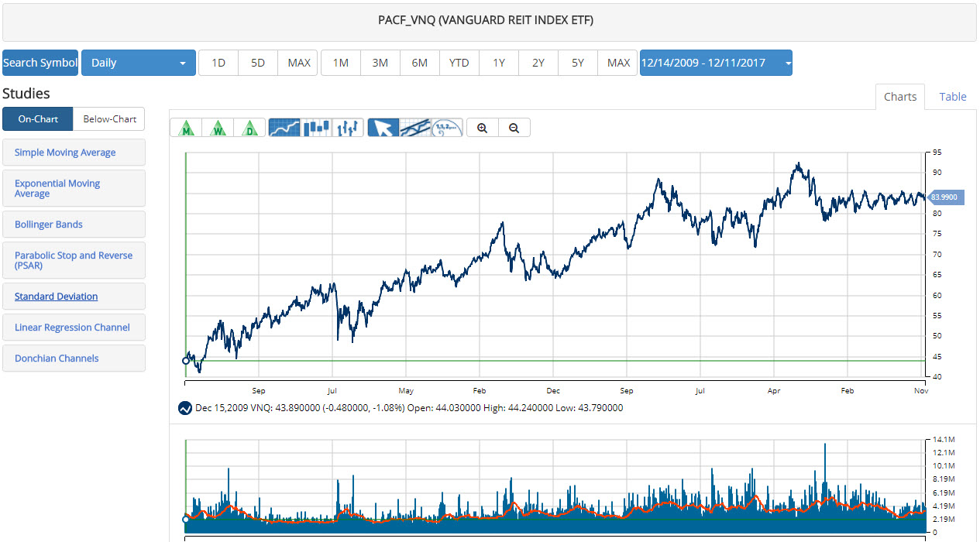Switch to the Charts tab
The height and width of the screenshot is (542, 980).
[900, 97]
